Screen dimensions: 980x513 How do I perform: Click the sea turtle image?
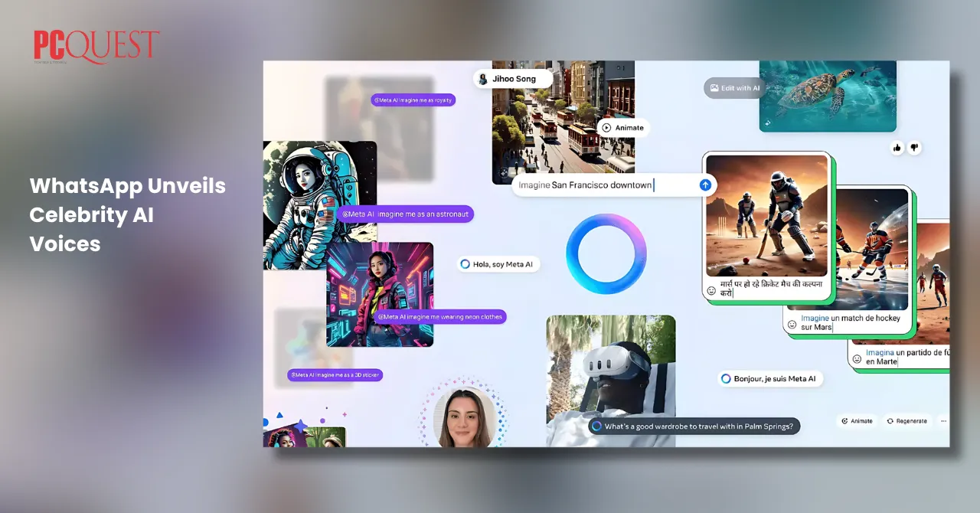pos(828,96)
